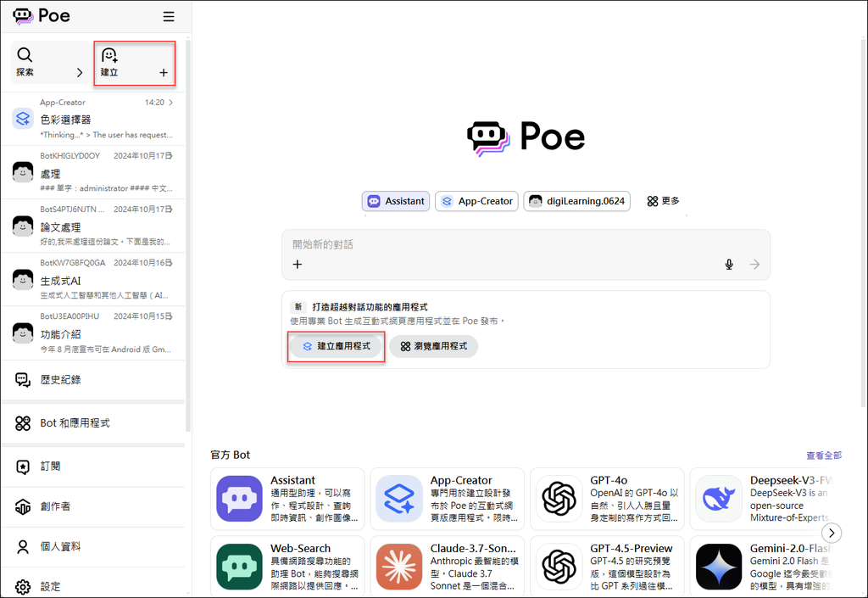Open 創作者 in the sidebar
Screen dimensions: 868x598
point(93,506)
